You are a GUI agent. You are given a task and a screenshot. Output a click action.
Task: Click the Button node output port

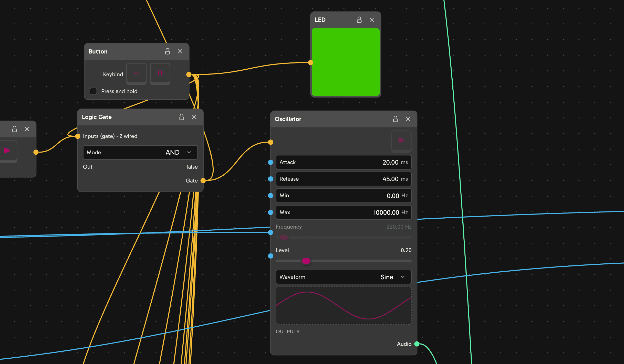pyautogui.click(x=189, y=74)
